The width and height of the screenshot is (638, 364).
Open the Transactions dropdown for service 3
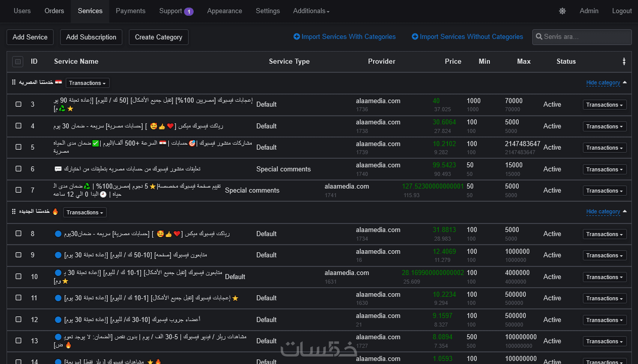(x=605, y=105)
